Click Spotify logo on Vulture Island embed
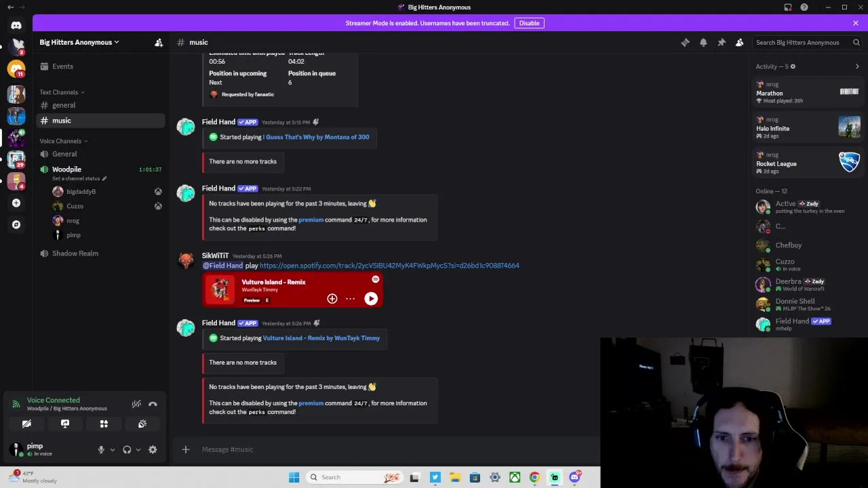 376,279
